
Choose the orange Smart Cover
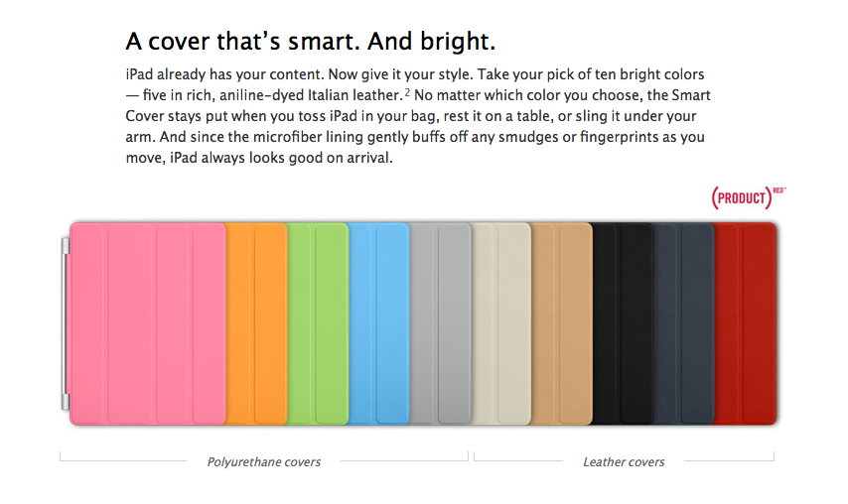256,323
